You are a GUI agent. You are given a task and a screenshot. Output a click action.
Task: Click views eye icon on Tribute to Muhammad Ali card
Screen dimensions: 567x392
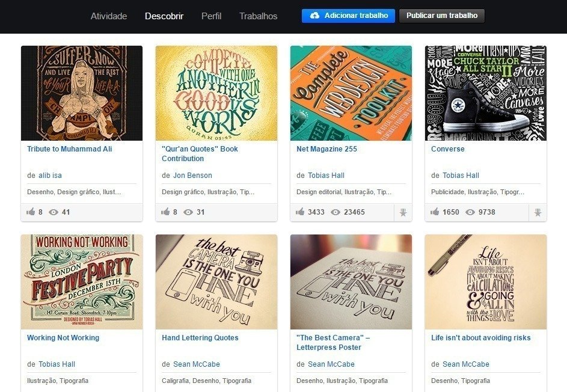pos(54,212)
